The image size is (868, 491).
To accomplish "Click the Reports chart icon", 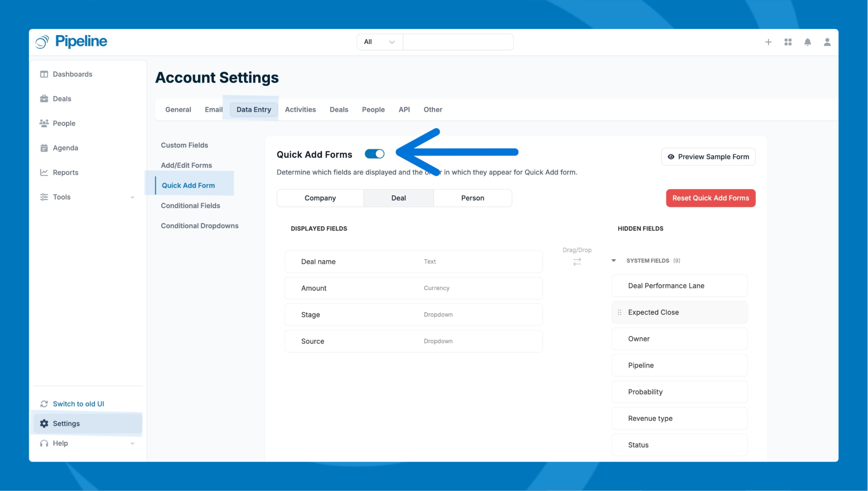I will (44, 172).
